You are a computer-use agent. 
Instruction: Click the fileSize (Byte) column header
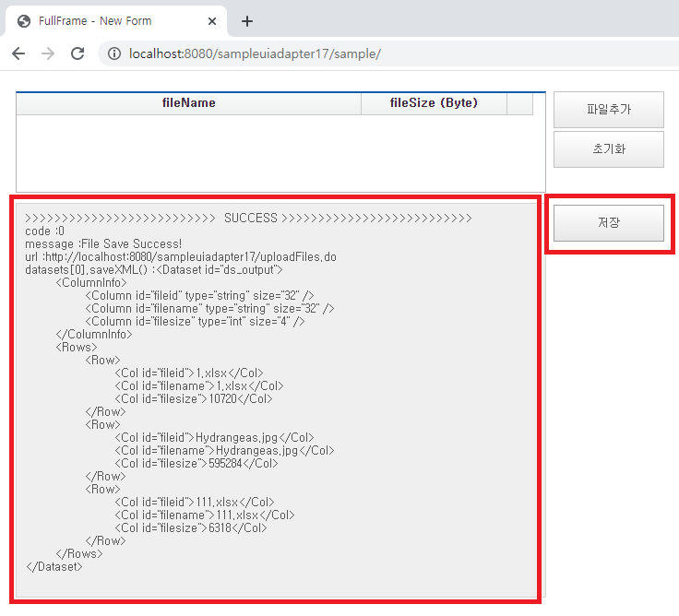click(x=434, y=103)
